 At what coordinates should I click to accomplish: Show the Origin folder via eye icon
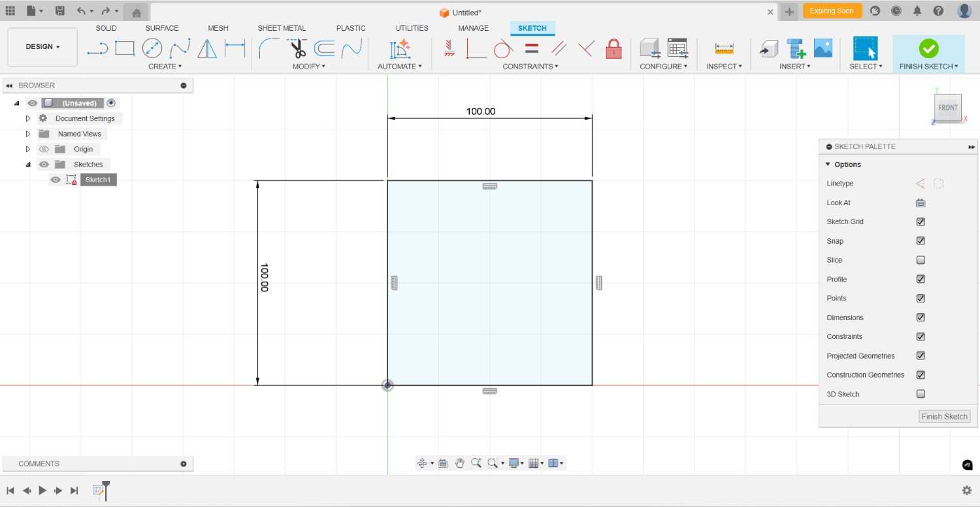coord(44,149)
